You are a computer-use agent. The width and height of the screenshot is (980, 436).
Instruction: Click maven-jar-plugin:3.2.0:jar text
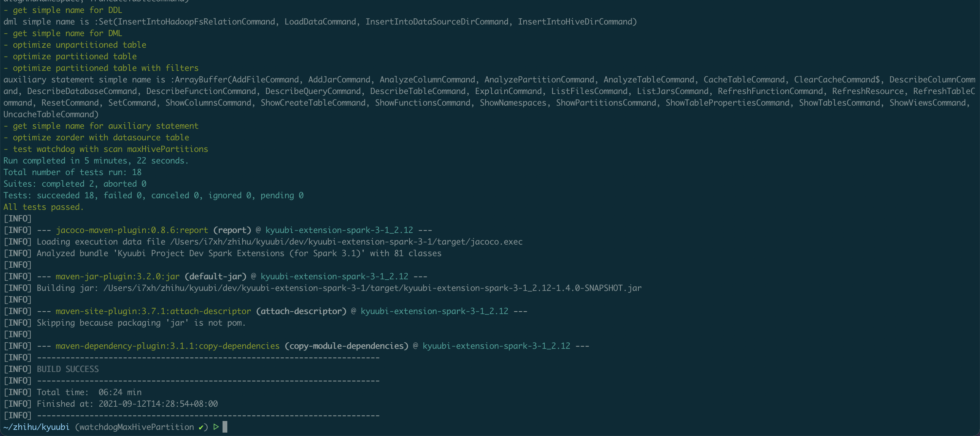pos(117,277)
